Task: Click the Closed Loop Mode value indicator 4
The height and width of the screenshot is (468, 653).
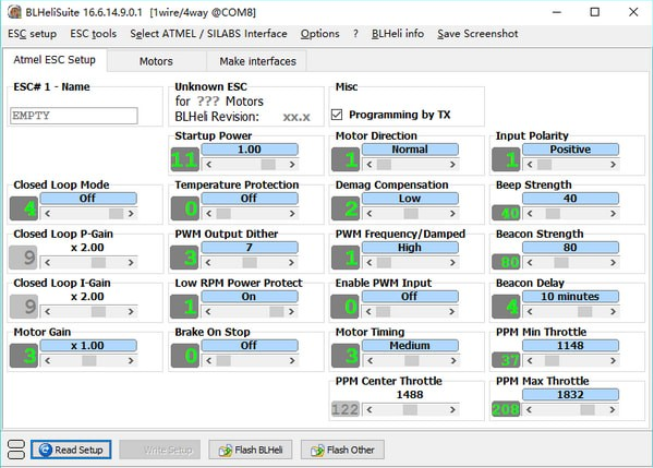Action: (x=24, y=209)
